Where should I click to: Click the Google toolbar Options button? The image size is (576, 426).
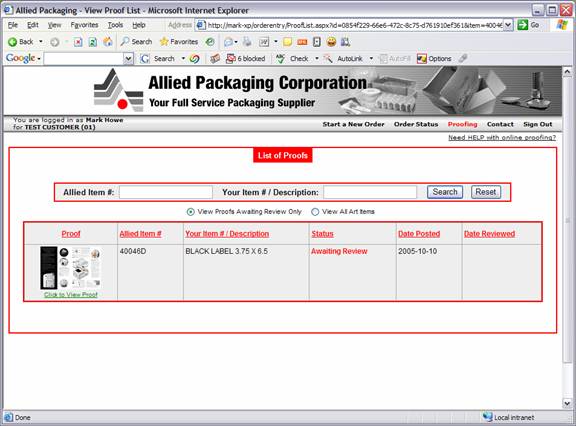[x=434, y=59]
